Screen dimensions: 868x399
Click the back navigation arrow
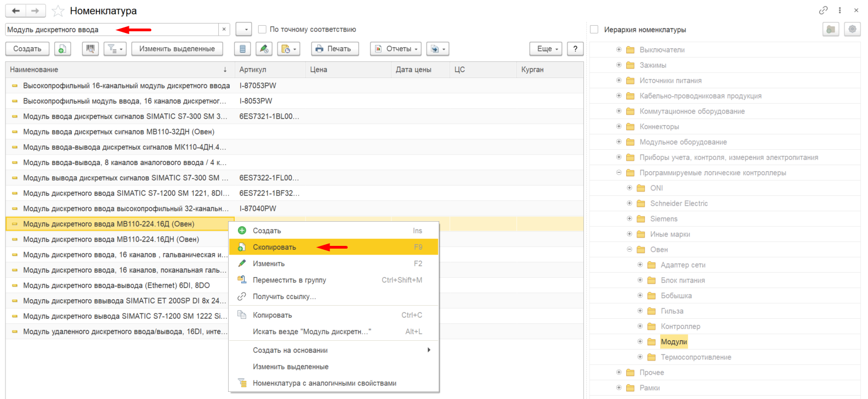point(16,10)
